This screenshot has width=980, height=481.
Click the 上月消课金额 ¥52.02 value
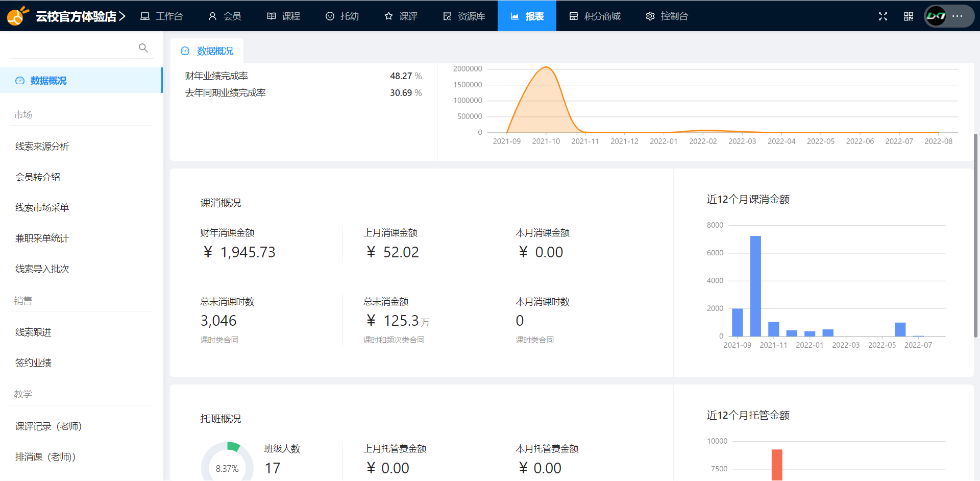tap(393, 252)
